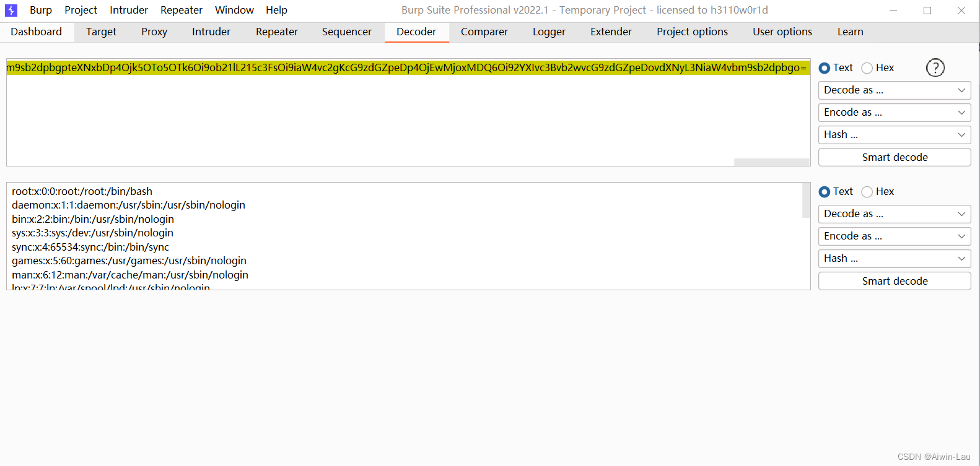Open the Project menu
This screenshot has width=980, height=466.
(81, 10)
